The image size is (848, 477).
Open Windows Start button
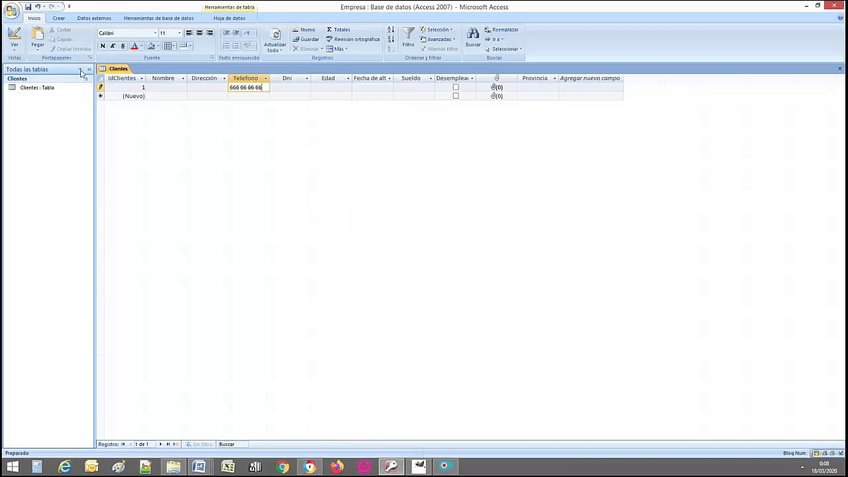click(12, 466)
